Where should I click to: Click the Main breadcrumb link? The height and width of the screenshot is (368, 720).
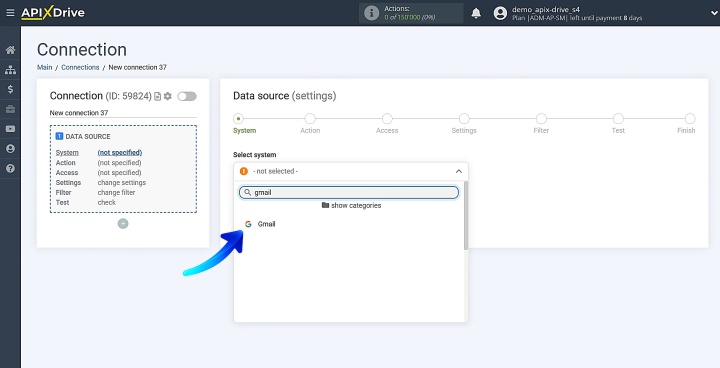[45, 67]
